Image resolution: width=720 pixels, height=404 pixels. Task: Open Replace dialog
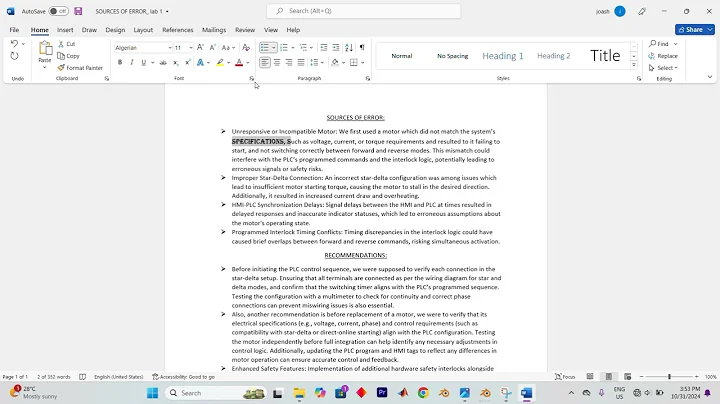pyautogui.click(x=663, y=56)
